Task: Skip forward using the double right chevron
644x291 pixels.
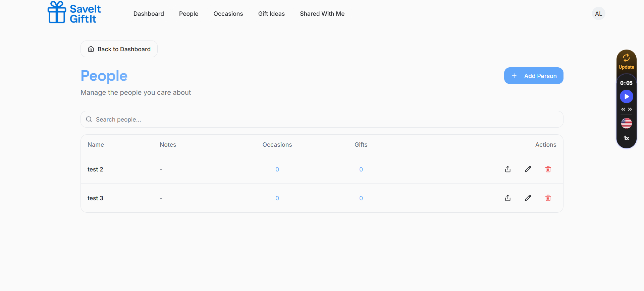Action: point(630,109)
